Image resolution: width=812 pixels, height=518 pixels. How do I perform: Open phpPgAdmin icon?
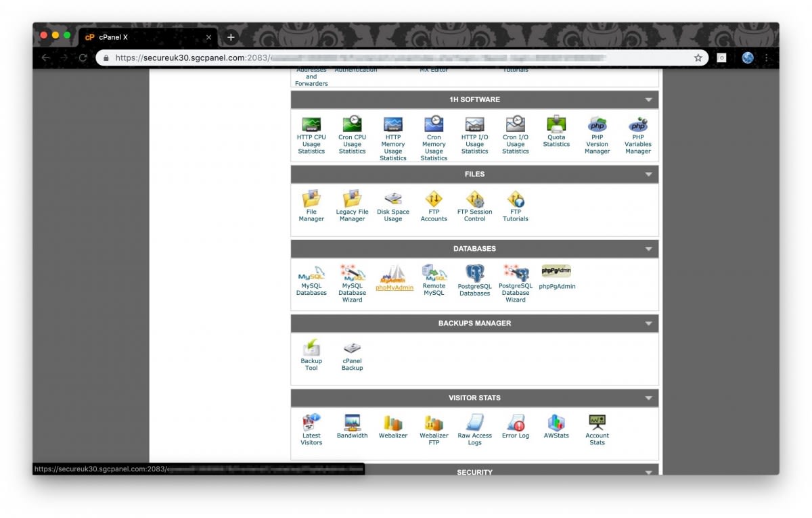tap(556, 271)
